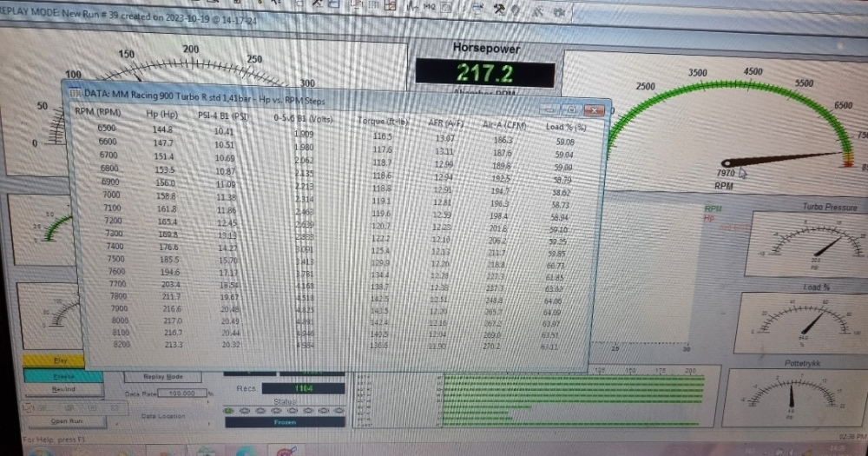Click the HQ toolbar icon
868x456 pixels.
click(430, 7)
